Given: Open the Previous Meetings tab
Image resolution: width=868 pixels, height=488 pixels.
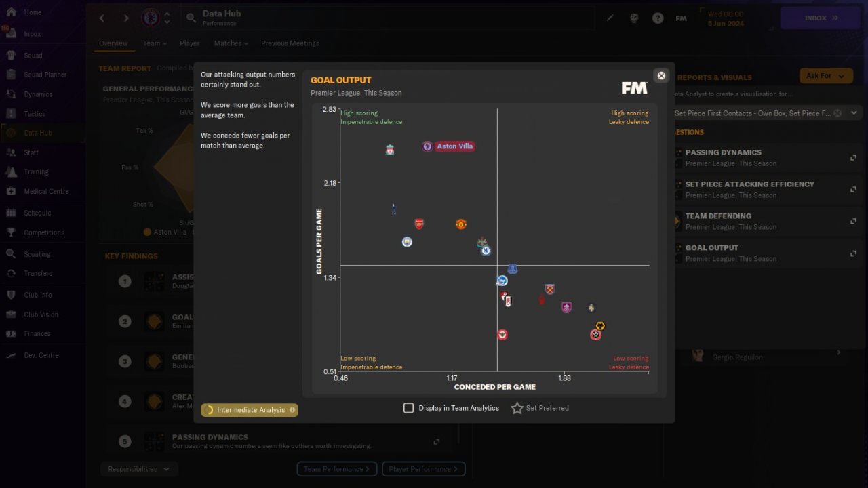Looking at the screenshot, I should [x=290, y=43].
